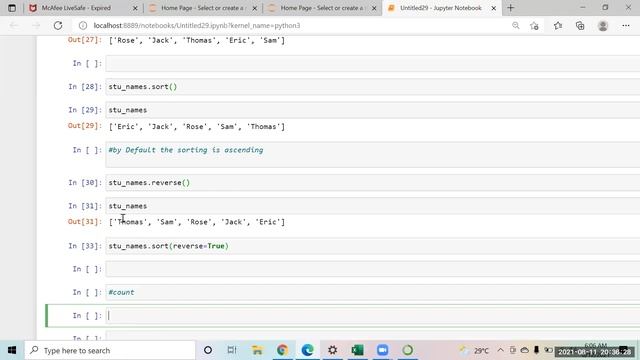Image resolution: width=640 pixels, height=360 pixels.
Task: Select the Untitled29 - Jupyter Notebook tab
Action: pyautogui.click(x=442, y=8)
